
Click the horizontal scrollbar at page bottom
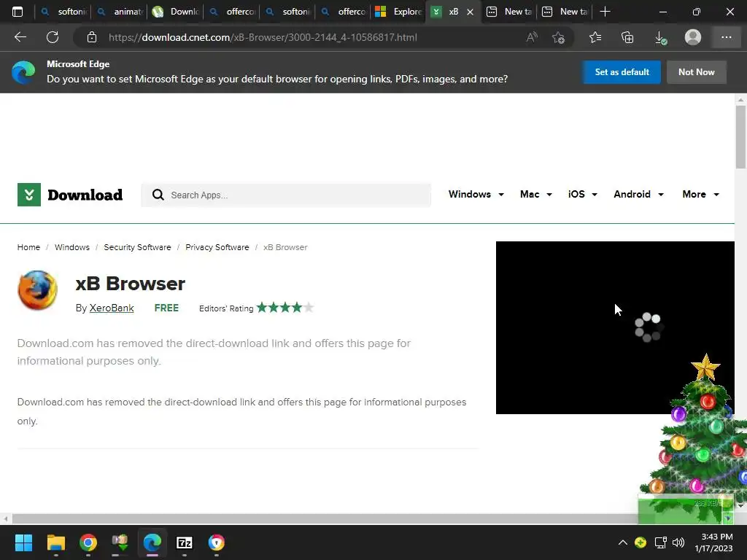click(x=324, y=518)
